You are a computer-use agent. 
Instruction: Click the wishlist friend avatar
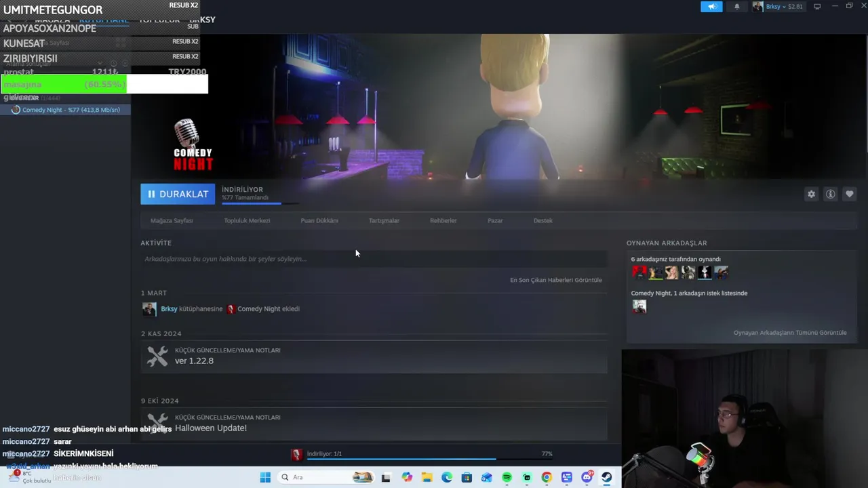click(639, 306)
